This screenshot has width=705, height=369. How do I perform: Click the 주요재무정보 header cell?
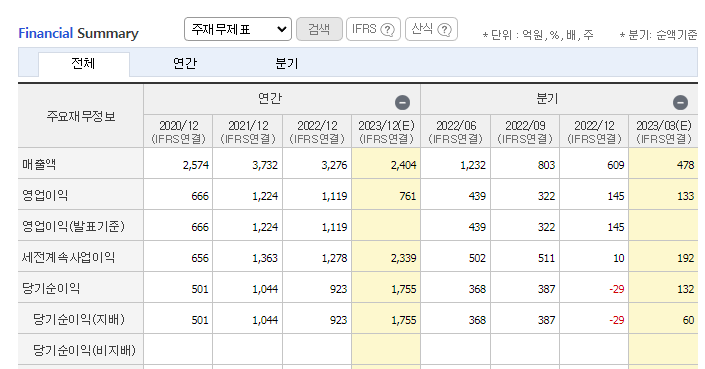81,116
